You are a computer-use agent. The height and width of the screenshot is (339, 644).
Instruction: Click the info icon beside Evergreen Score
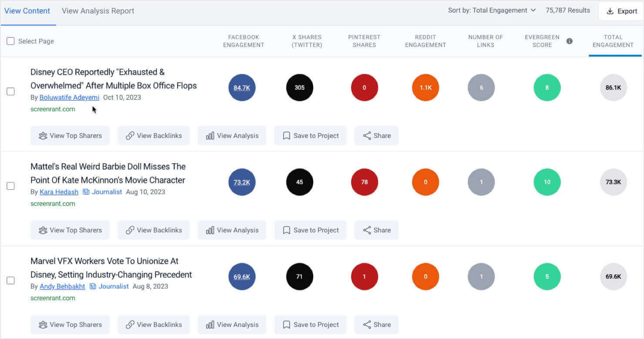[570, 41]
